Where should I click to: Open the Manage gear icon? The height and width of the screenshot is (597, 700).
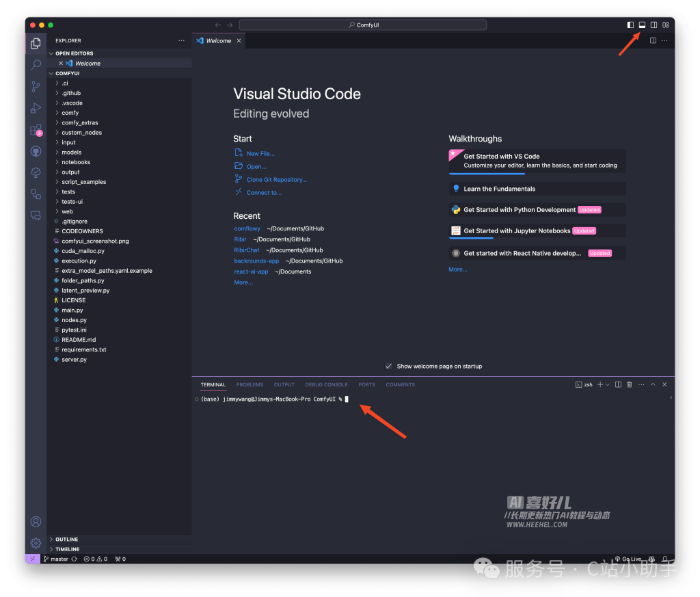point(36,543)
